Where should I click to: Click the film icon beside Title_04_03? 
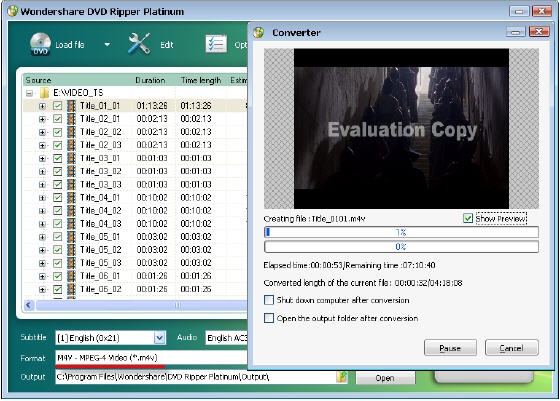point(71,224)
